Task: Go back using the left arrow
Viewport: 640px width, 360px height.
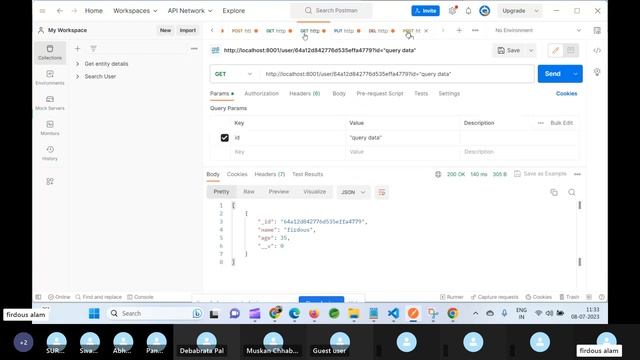Action: click(60, 11)
